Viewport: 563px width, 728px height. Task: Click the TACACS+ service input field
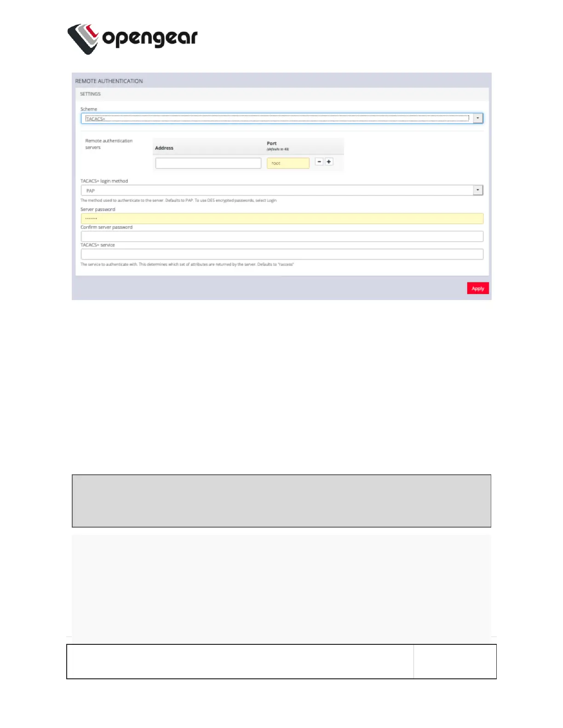tap(282, 254)
